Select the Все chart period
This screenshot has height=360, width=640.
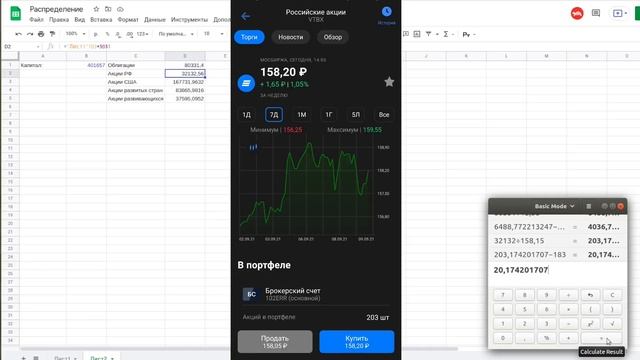click(384, 115)
